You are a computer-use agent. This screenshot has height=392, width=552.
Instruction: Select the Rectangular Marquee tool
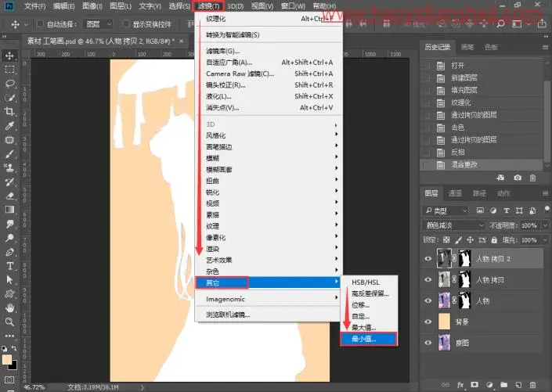9,70
